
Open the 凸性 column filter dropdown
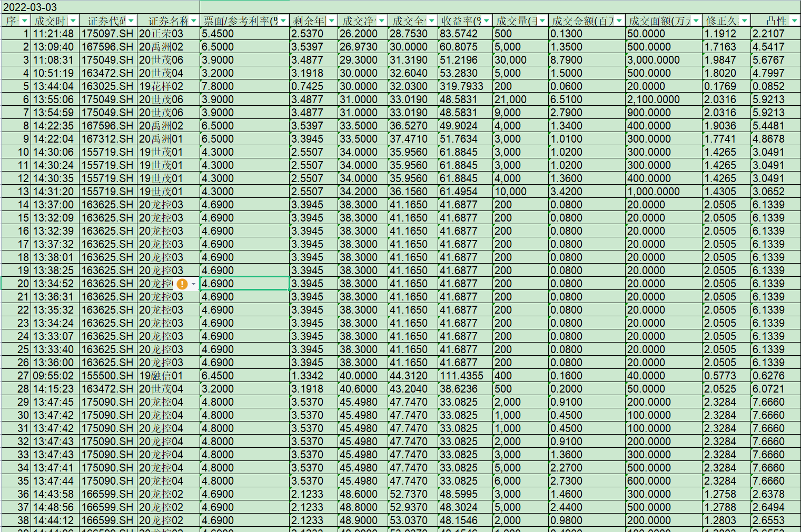(794, 21)
